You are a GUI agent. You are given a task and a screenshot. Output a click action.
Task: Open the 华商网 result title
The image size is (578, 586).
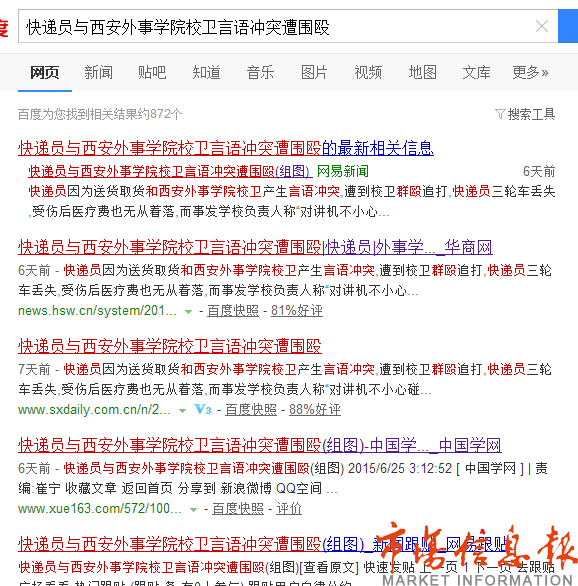point(255,247)
